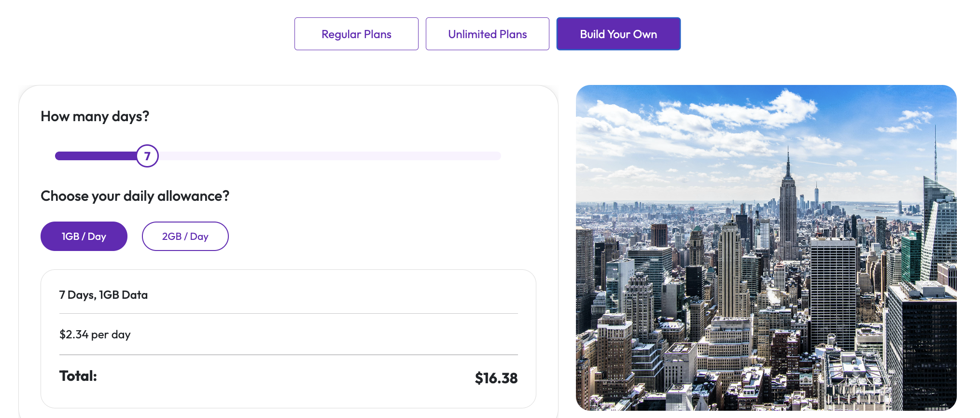Click the "How many days?" heading
This screenshot has width=980, height=418.
[95, 116]
